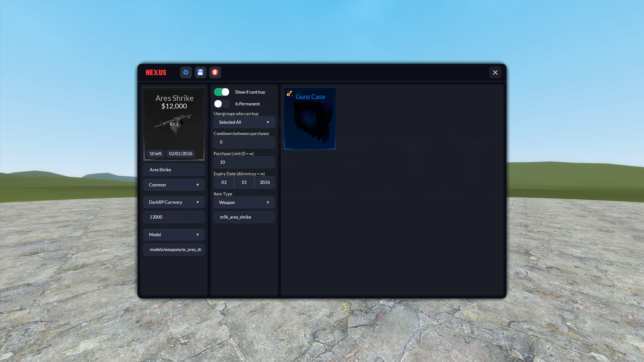Click the Expiry Date label
644x362 pixels.
tap(239, 174)
